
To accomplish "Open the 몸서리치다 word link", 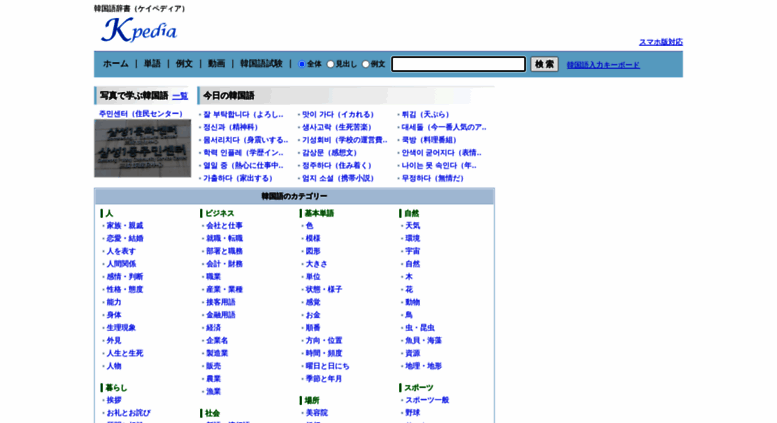I will tap(246, 140).
